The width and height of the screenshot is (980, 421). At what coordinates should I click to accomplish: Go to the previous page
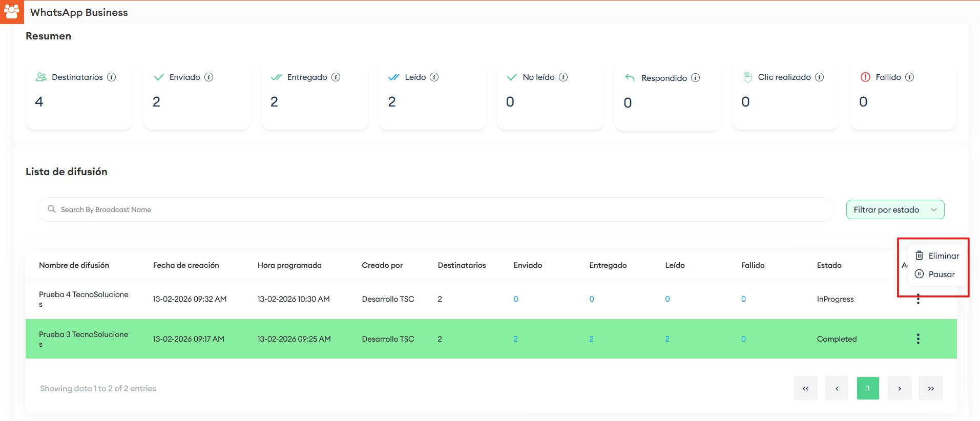pyautogui.click(x=837, y=388)
